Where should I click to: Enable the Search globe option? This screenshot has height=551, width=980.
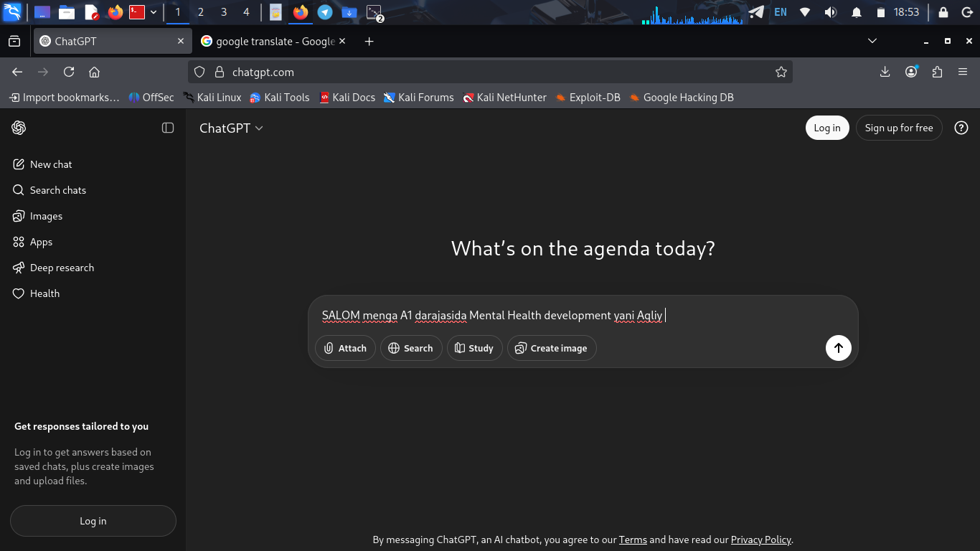[411, 348]
